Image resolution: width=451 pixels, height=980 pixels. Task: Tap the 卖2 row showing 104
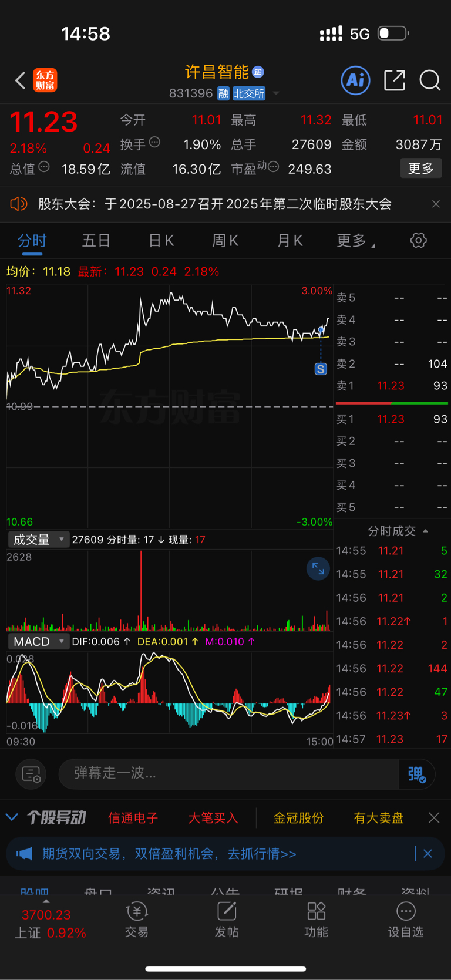pos(392,363)
